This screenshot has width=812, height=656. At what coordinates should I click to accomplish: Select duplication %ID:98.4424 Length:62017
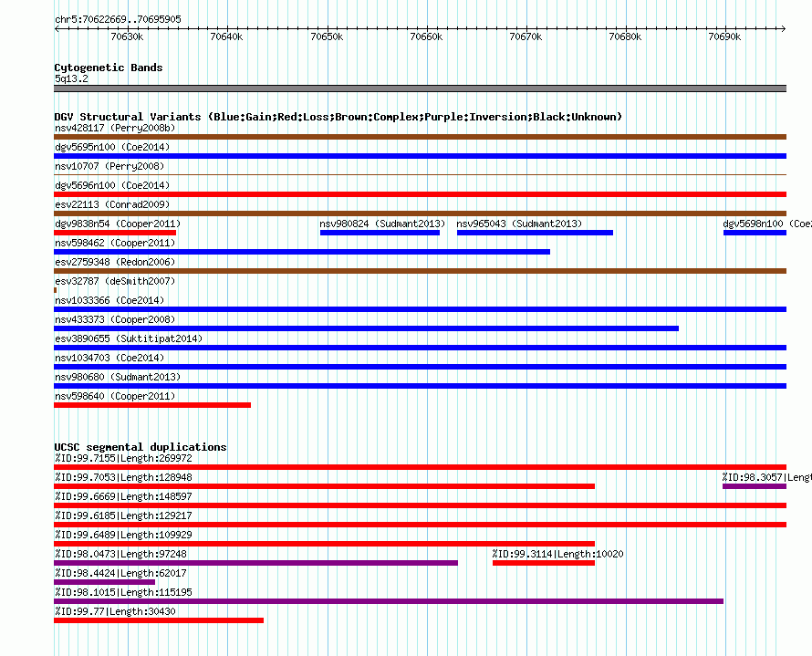[120, 573]
